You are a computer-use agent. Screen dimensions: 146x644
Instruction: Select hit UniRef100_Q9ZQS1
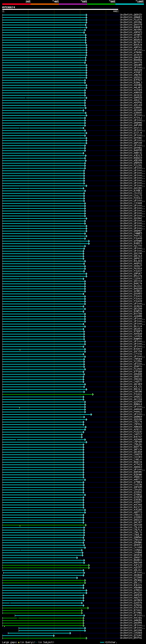click(x=131, y=77)
